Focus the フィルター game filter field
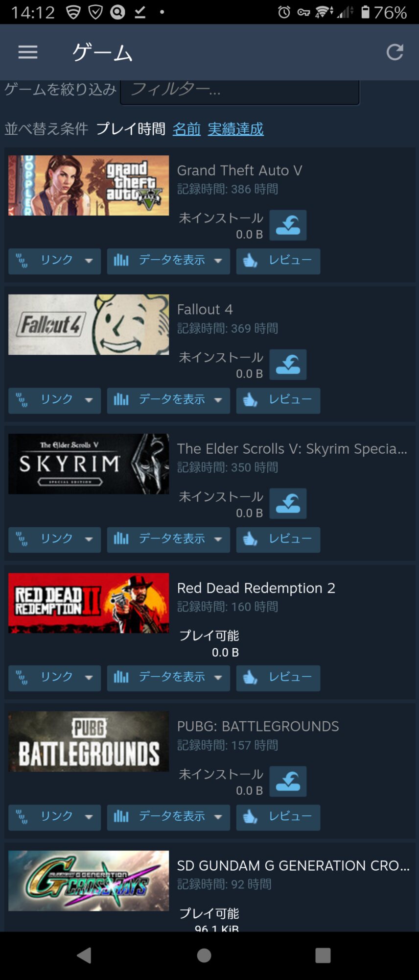The height and width of the screenshot is (980, 419). coord(240,91)
